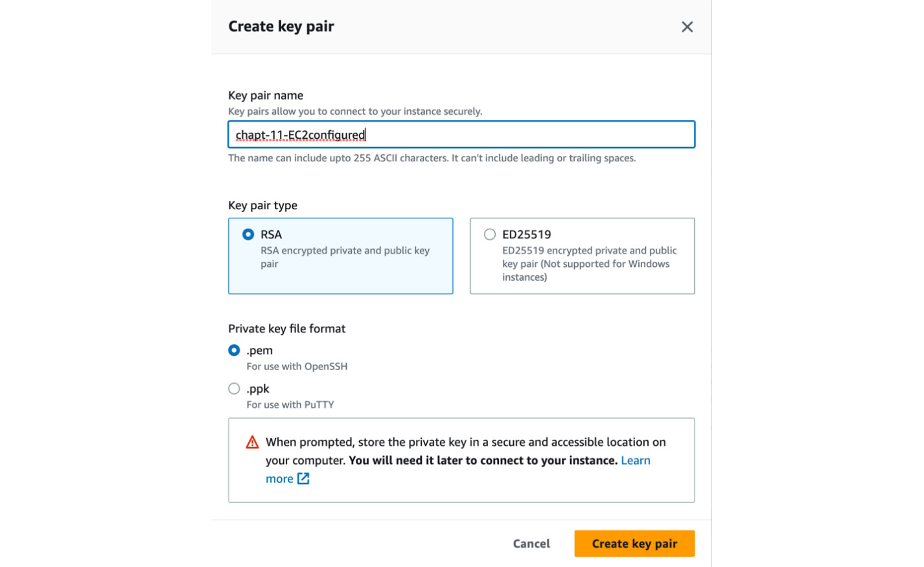
Task: Click the Cancel button
Action: click(531, 544)
